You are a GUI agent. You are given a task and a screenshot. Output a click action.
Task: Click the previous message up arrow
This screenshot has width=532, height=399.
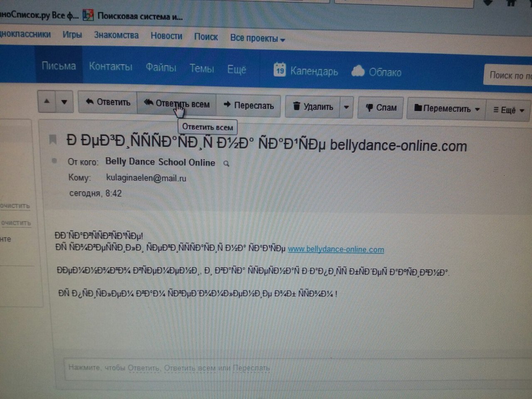tap(47, 101)
